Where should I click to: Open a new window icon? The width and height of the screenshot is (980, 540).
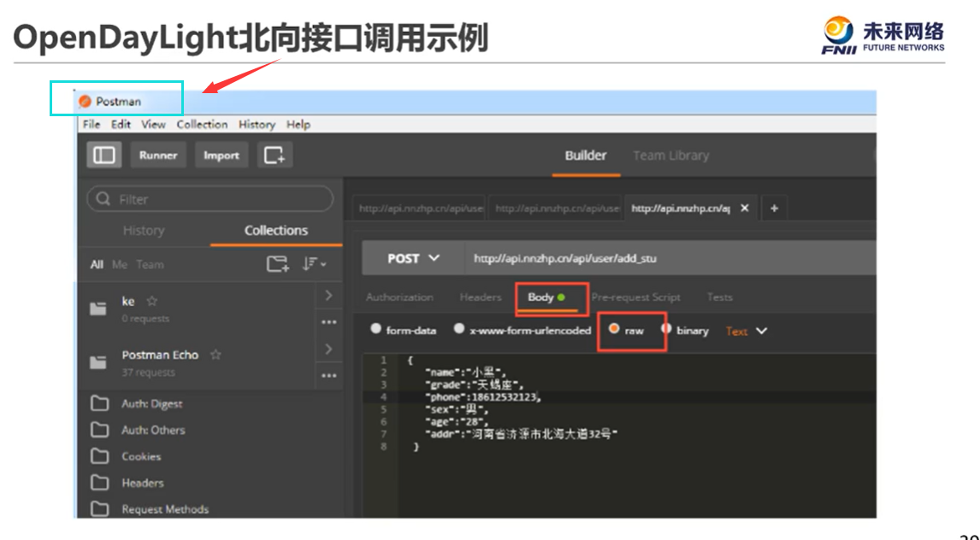click(275, 155)
